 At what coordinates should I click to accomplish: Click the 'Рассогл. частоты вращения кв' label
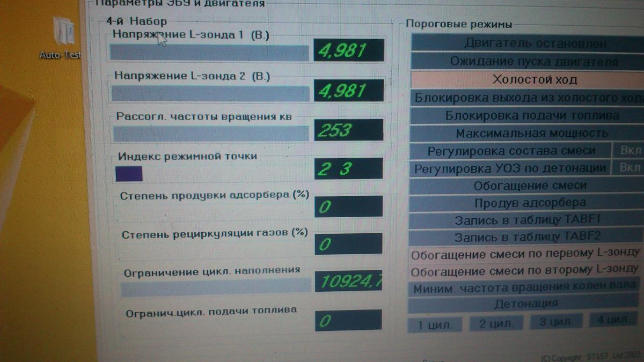204,116
